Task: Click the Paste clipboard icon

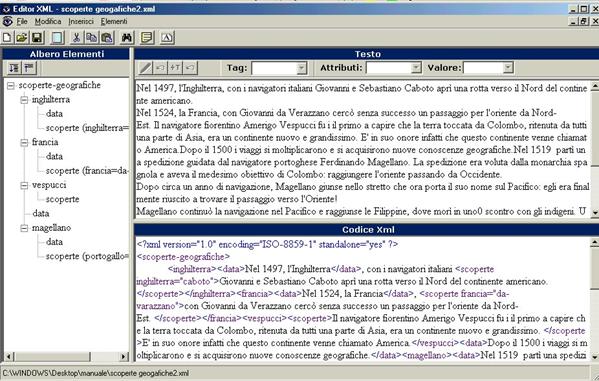Action: coord(107,37)
